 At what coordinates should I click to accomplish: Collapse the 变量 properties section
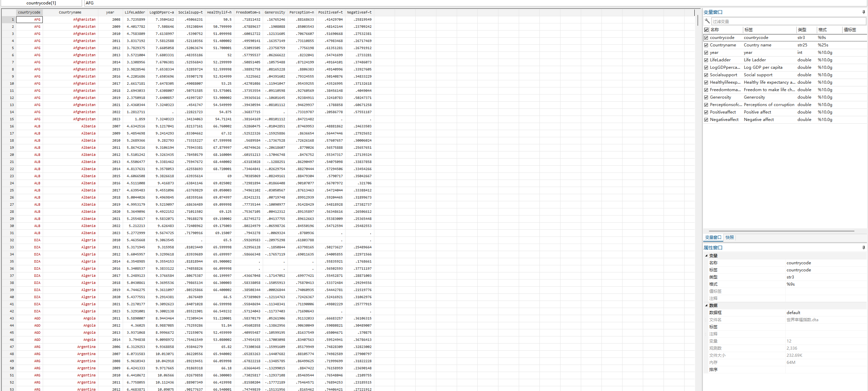pos(706,255)
